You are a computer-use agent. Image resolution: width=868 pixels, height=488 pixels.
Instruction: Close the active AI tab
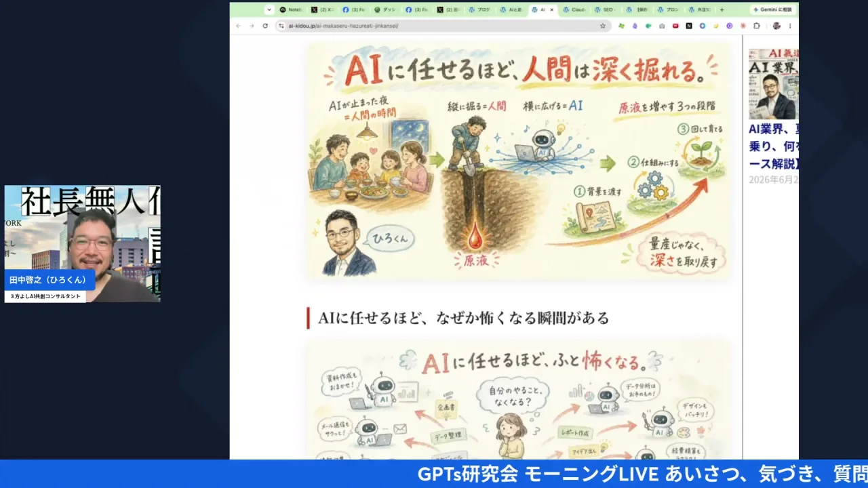pos(551,10)
